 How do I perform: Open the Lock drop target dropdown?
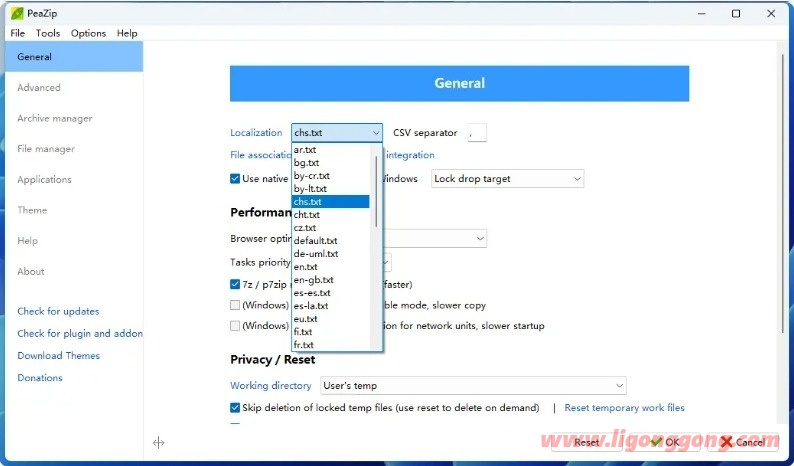[x=507, y=179]
